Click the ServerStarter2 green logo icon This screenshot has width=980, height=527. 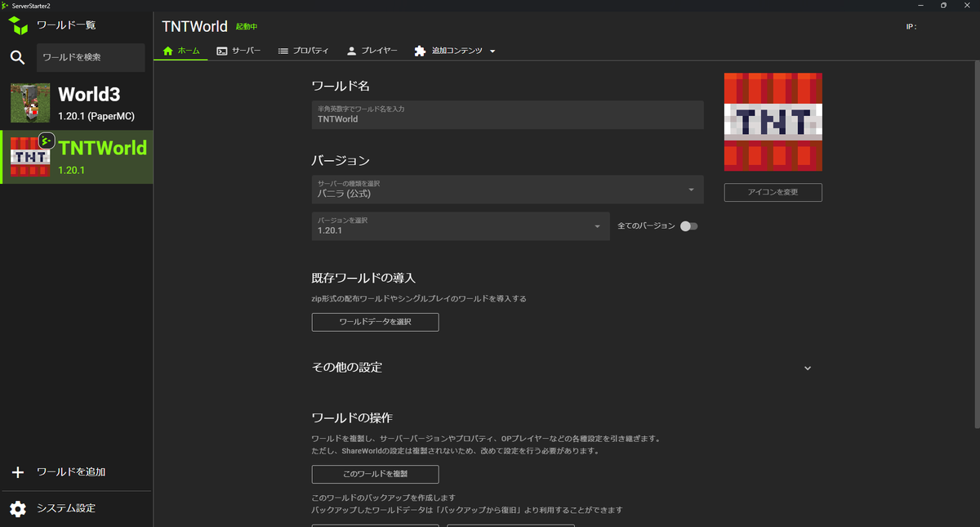19,25
